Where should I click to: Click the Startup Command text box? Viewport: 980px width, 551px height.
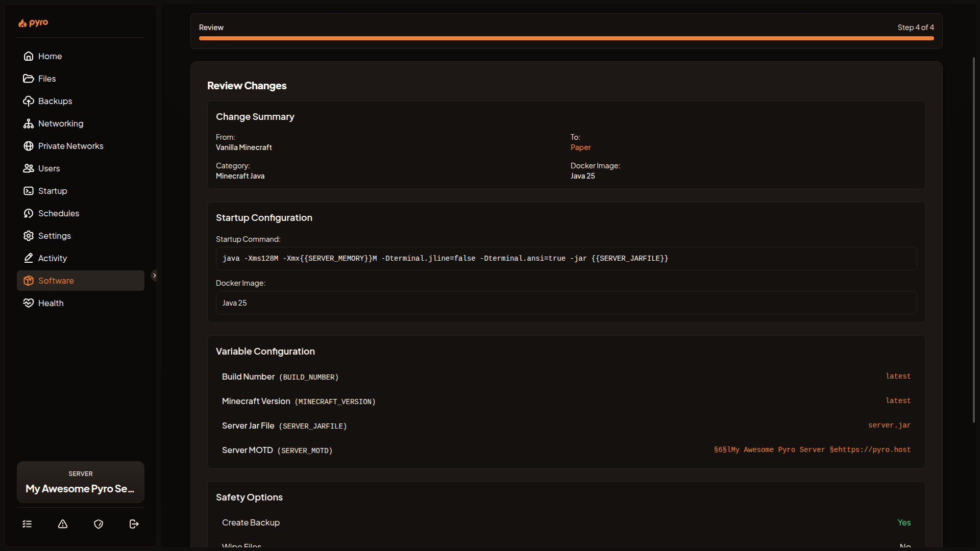(567, 259)
